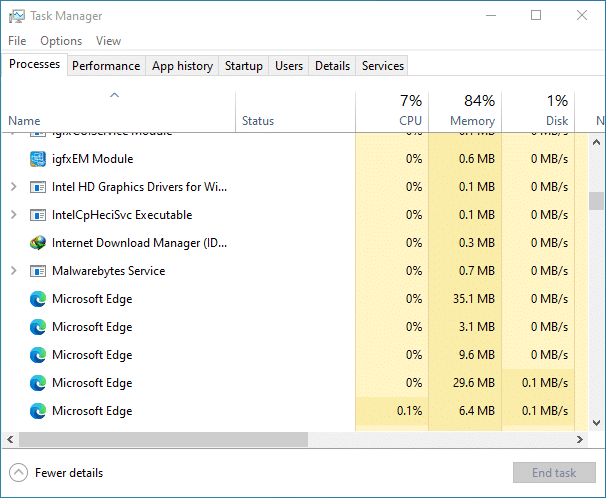Click the 29.6 MB memory value
The width and height of the screenshot is (606, 498).
(474, 383)
